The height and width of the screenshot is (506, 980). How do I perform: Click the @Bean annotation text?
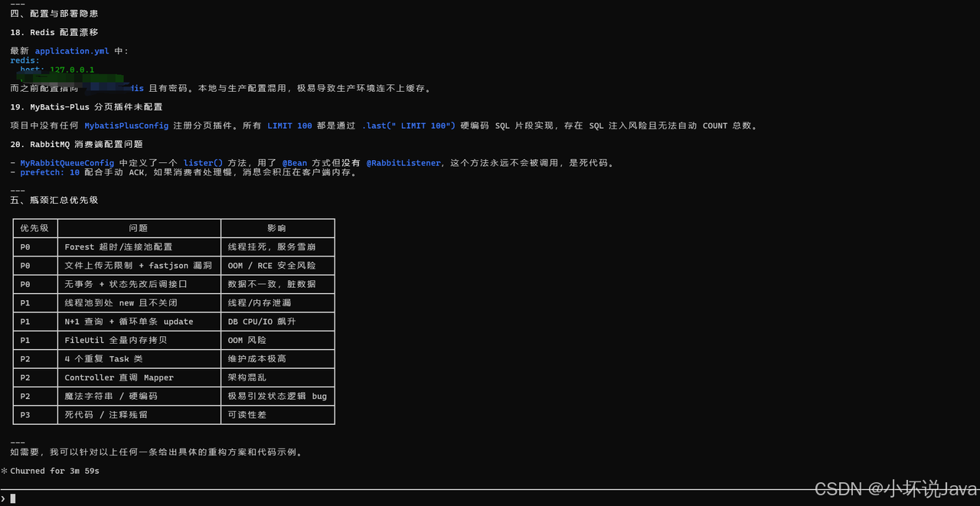click(295, 163)
